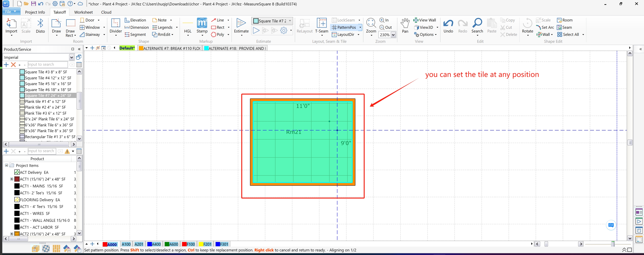This screenshot has height=255, width=644.
Task: Open the chat bubble icon on canvas
Action: click(x=611, y=225)
